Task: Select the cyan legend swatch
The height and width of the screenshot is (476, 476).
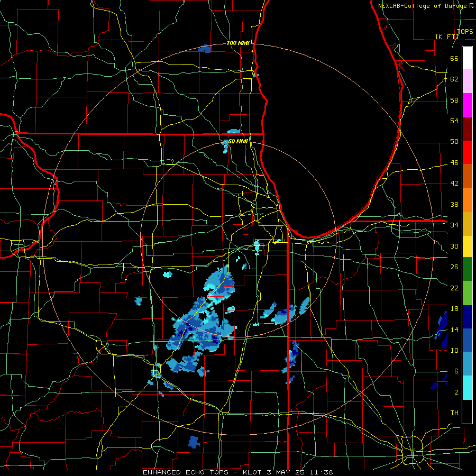Action: click(x=467, y=388)
